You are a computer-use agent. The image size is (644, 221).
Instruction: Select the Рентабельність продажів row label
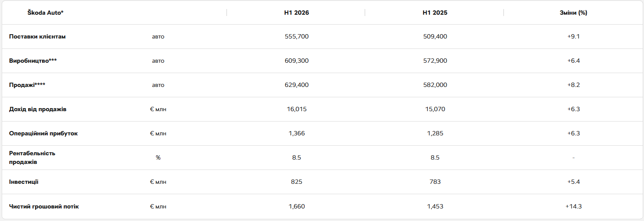32,158
